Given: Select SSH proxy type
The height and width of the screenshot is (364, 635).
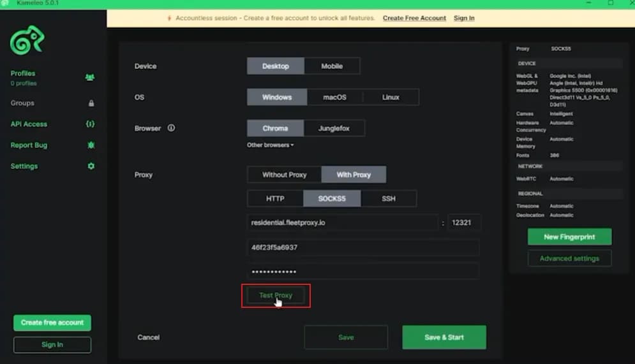Looking at the screenshot, I should 389,199.
